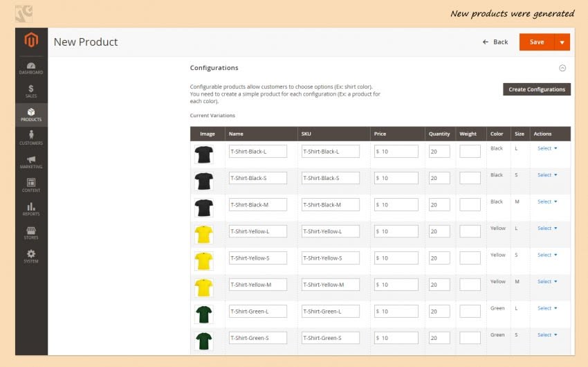The image size is (588, 367).
Task: Open the Dashboard sidebar icon
Action: tap(31, 69)
